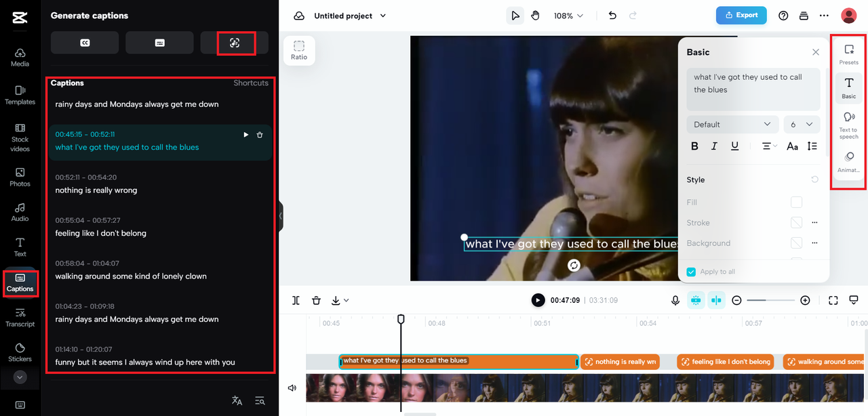
Task: Open find and replace captions
Action: (x=260, y=400)
